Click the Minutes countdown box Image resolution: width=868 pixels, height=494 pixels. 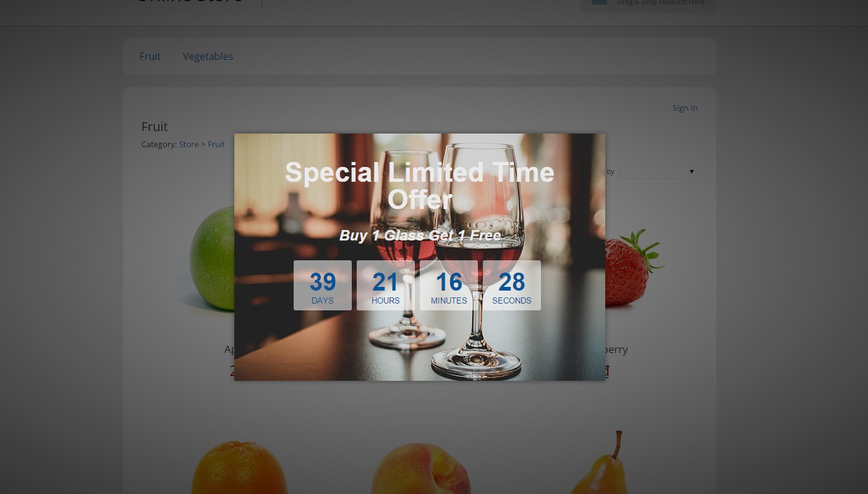click(449, 285)
